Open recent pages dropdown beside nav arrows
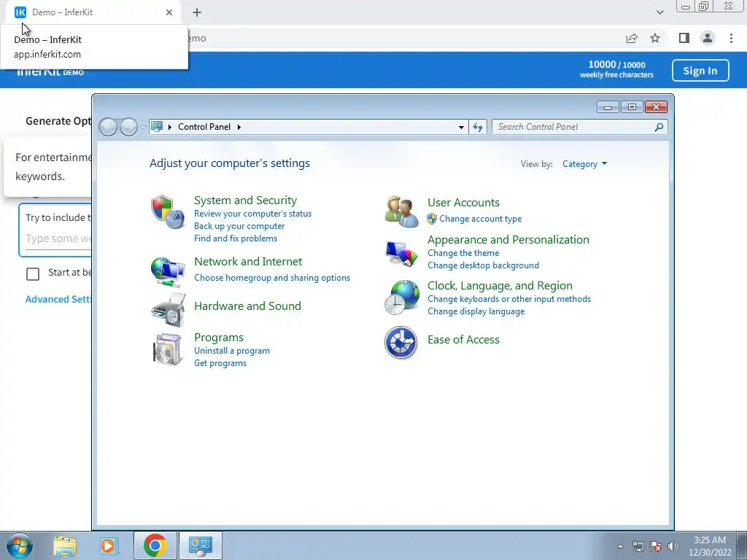 pos(143,127)
